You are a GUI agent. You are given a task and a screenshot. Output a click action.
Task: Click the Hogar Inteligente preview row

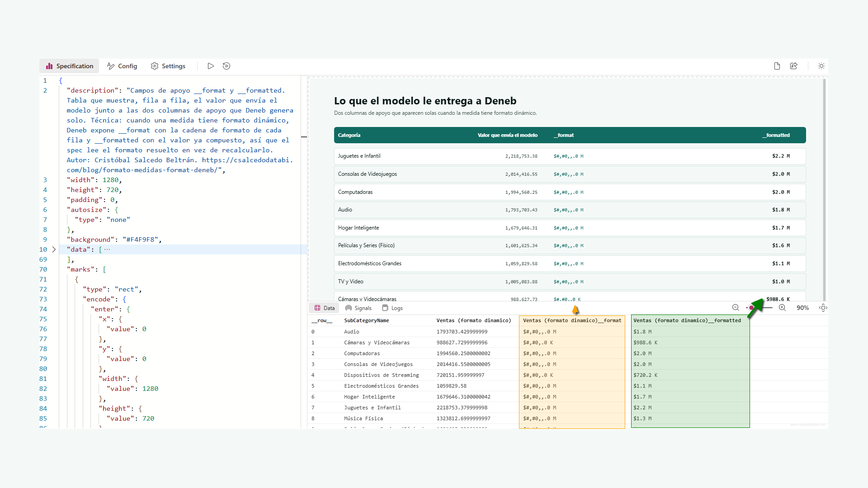(570, 228)
